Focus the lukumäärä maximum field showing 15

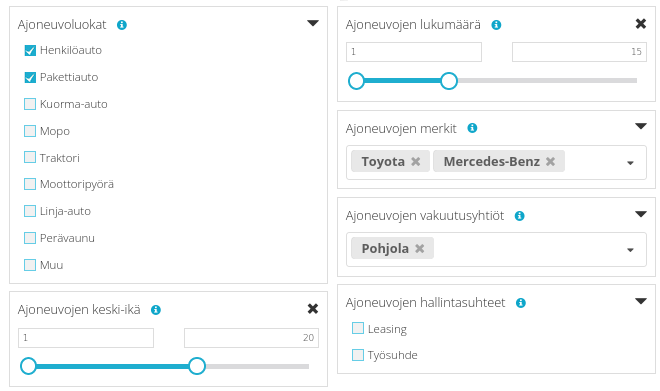[x=579, y=52]
